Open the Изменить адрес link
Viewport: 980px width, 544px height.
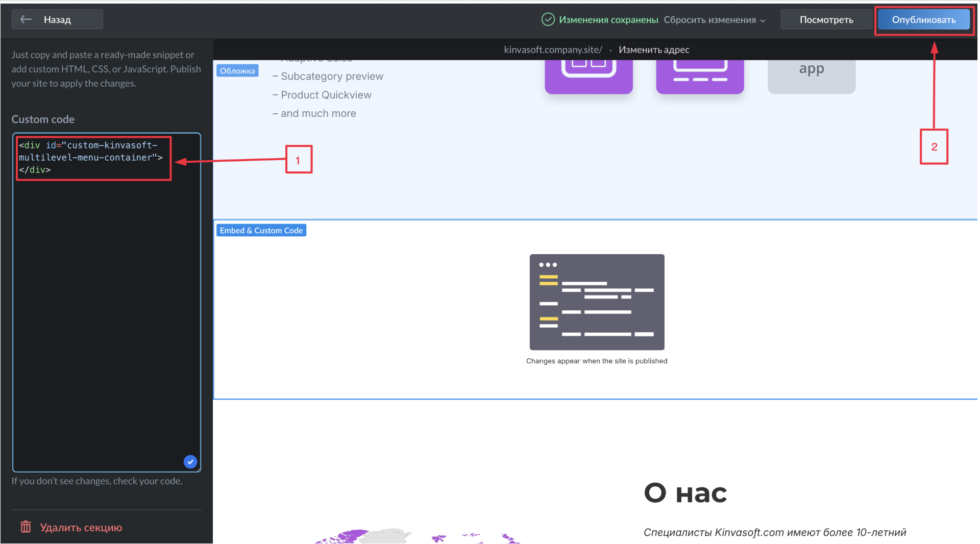[654, 50]
